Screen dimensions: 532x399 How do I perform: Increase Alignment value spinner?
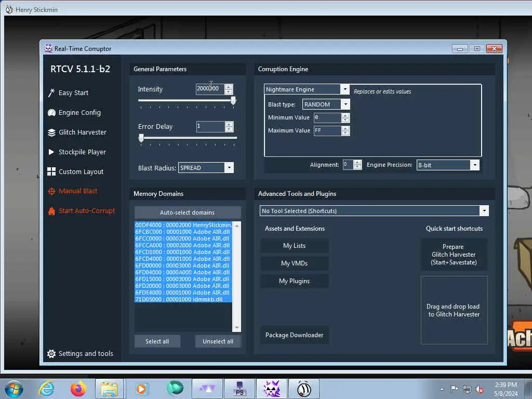(x=357, y=163)
